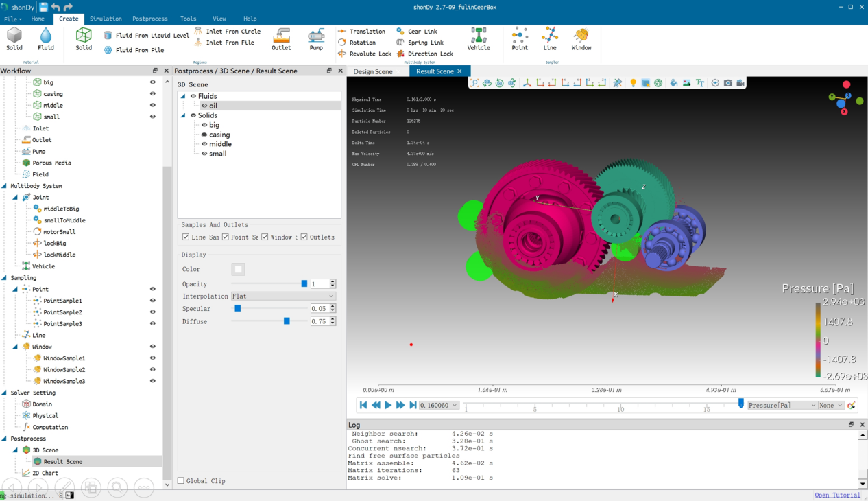The image size is (868, 501).
Task: Switch to the Postprocess ribbon tab
Action: tap(150, 19)
